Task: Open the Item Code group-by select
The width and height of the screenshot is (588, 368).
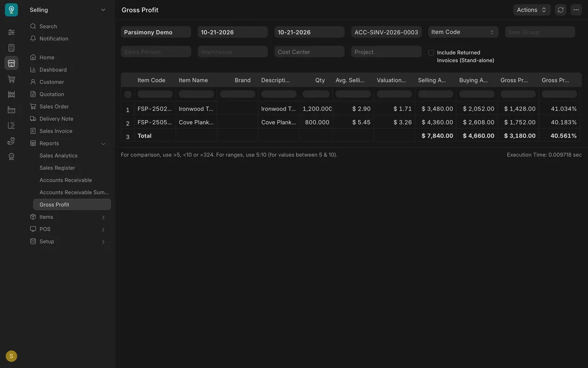Action: (x=463, y=32)
